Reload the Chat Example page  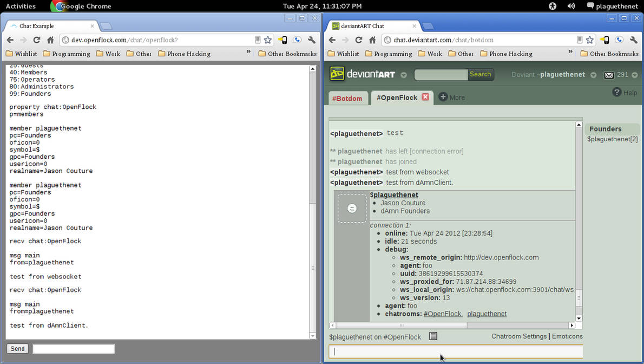click(x=36, y=40)
